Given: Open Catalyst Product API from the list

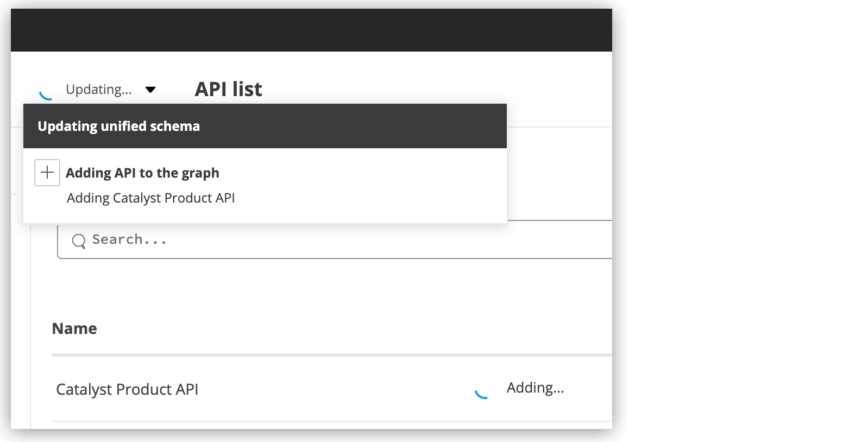Looking at the screenshot, I should [127, 389].
